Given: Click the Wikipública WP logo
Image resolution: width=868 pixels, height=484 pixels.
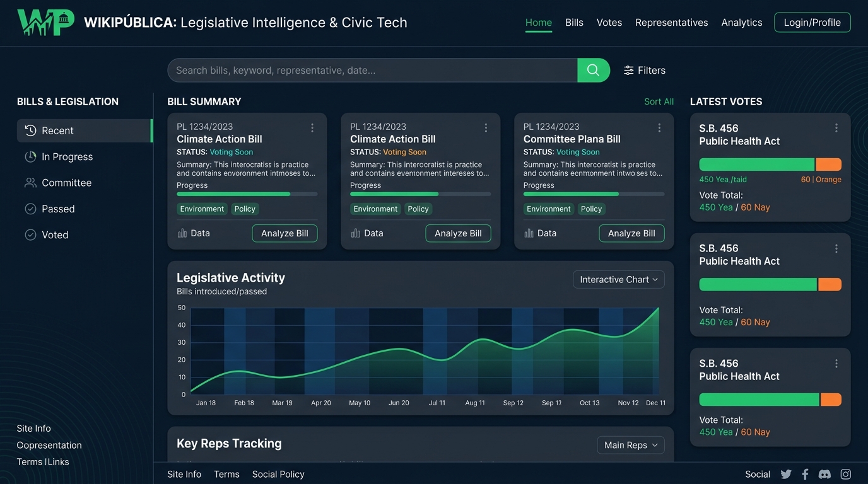Looking at the screenshot, I should pos(45,23).
